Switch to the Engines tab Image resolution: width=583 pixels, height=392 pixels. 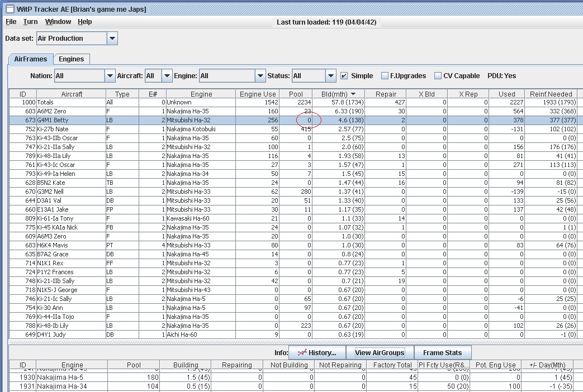(72, 59)
